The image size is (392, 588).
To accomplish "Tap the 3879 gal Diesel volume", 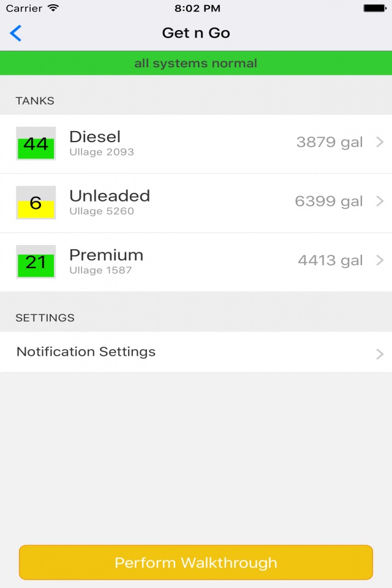I will tap(330, 143).
